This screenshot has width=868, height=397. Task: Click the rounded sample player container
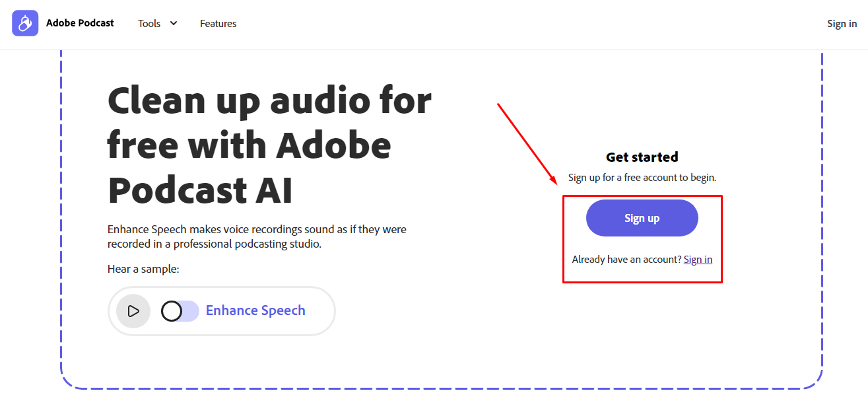coord(222,311)
